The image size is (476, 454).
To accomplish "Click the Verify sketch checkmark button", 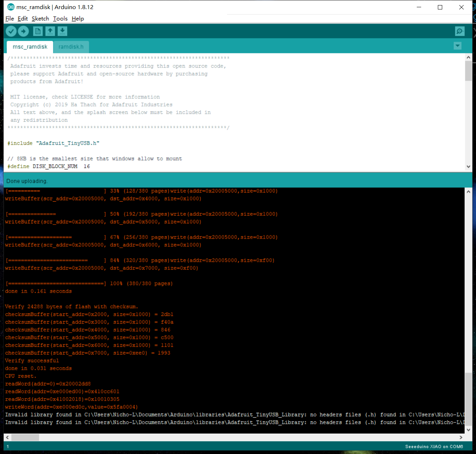I will click(11, 31).
